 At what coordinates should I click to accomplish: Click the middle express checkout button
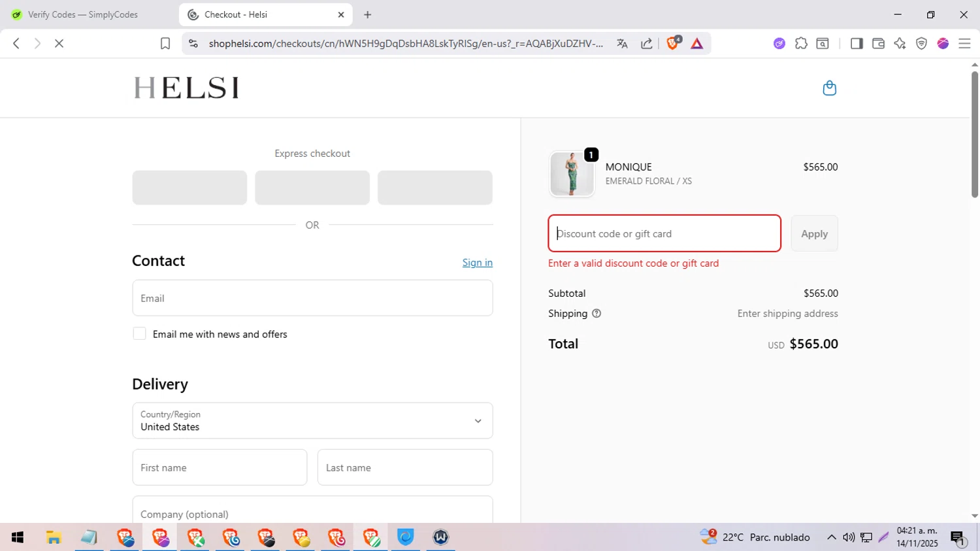[312, 188]
